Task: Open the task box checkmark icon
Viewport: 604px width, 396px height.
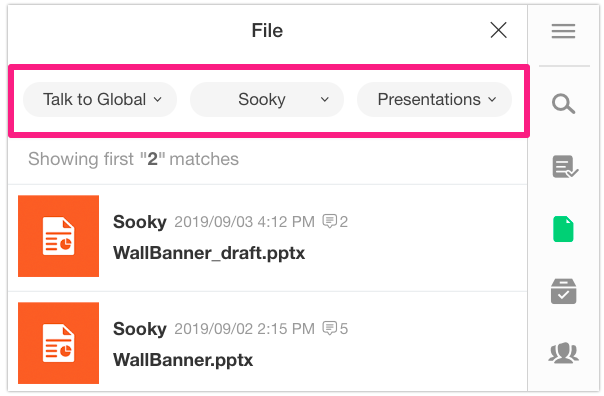Action: 563,291
